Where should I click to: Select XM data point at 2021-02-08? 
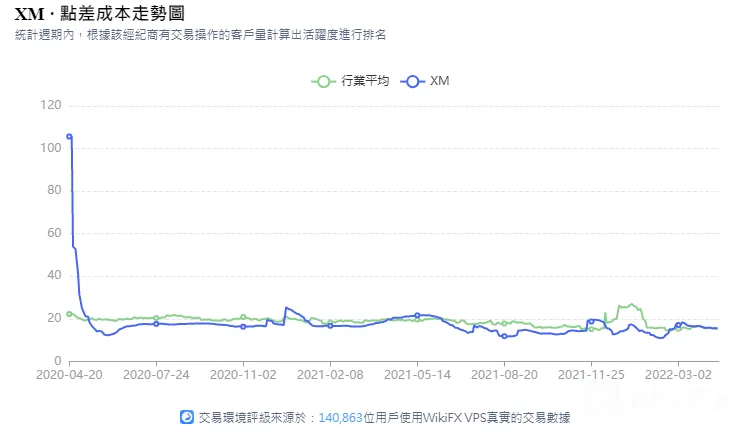pyautogui.click(x=330, y=326)
